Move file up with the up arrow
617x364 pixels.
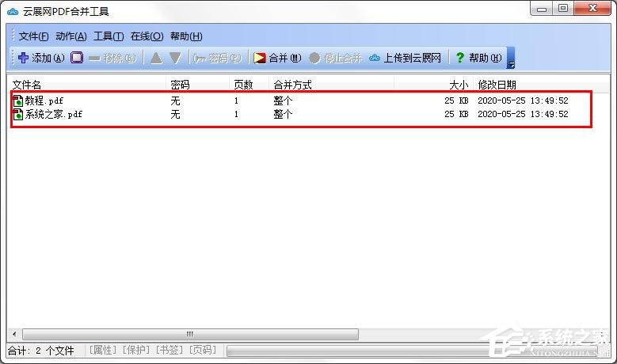click(156, 59)
